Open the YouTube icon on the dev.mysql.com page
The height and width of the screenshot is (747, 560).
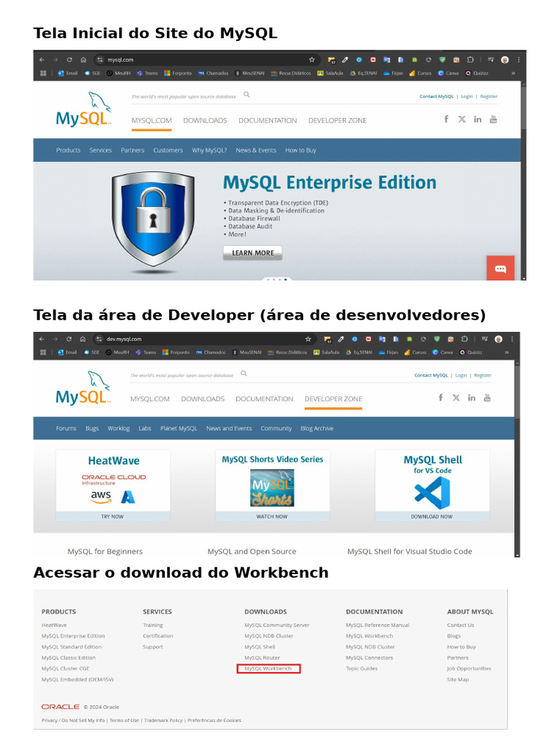(x=487, y=398)
